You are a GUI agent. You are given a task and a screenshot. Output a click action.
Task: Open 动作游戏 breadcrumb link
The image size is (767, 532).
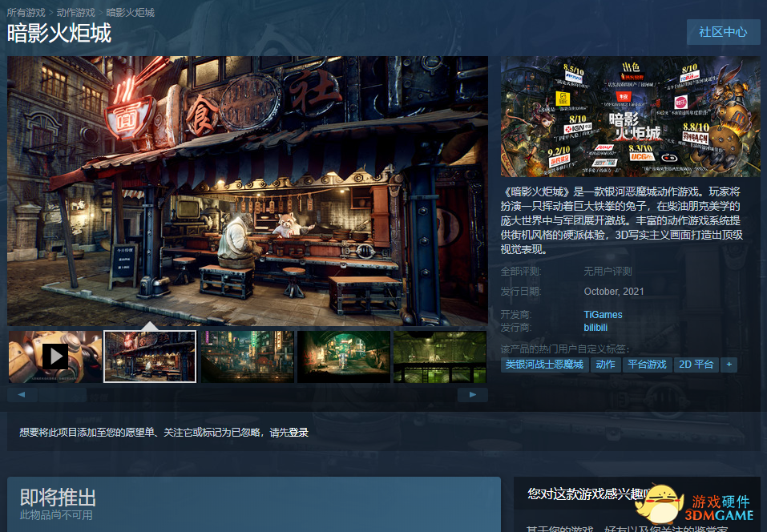pyautogui.click(x=76, y=13)
